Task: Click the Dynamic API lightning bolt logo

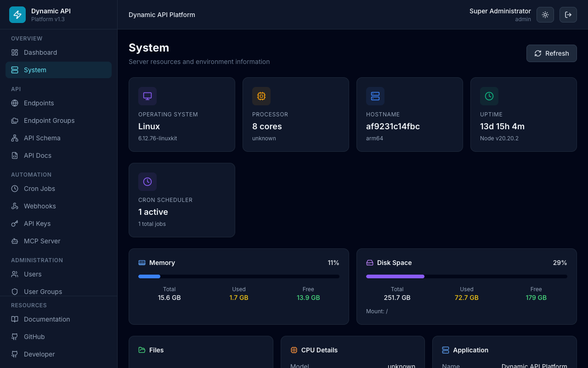Action: pos(17,15)
